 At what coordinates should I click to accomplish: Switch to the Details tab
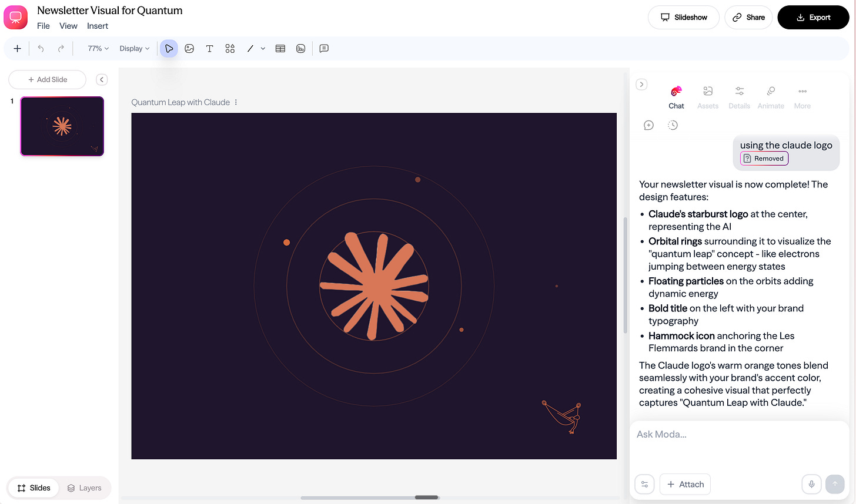click(x=739, y=98)
